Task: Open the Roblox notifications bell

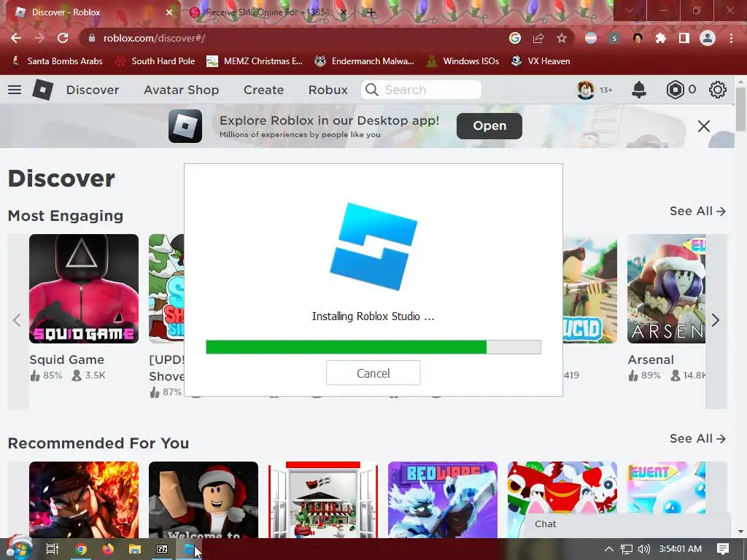Action: (639, 90)
